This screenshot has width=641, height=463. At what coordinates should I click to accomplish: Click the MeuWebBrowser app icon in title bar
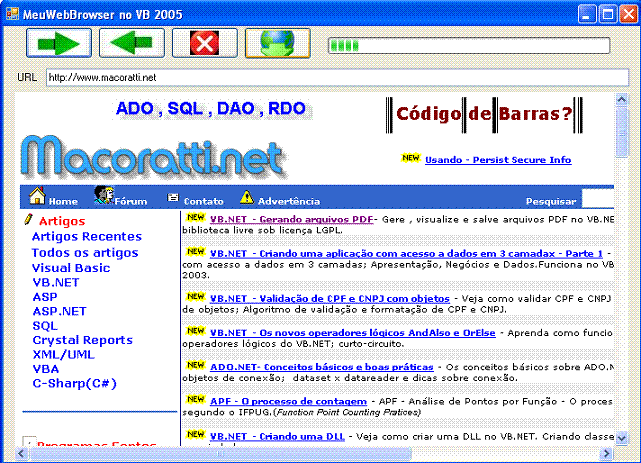[x=12, y=14]
